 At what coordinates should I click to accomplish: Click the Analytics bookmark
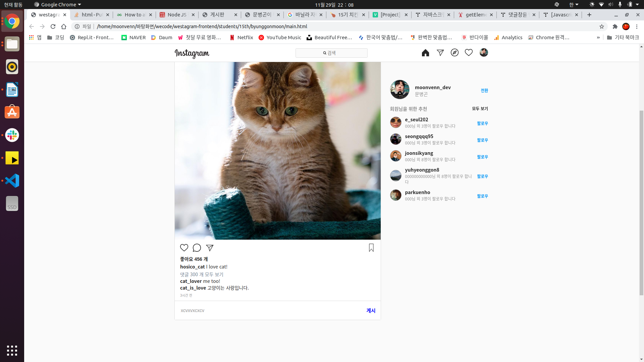coord(508,38)
